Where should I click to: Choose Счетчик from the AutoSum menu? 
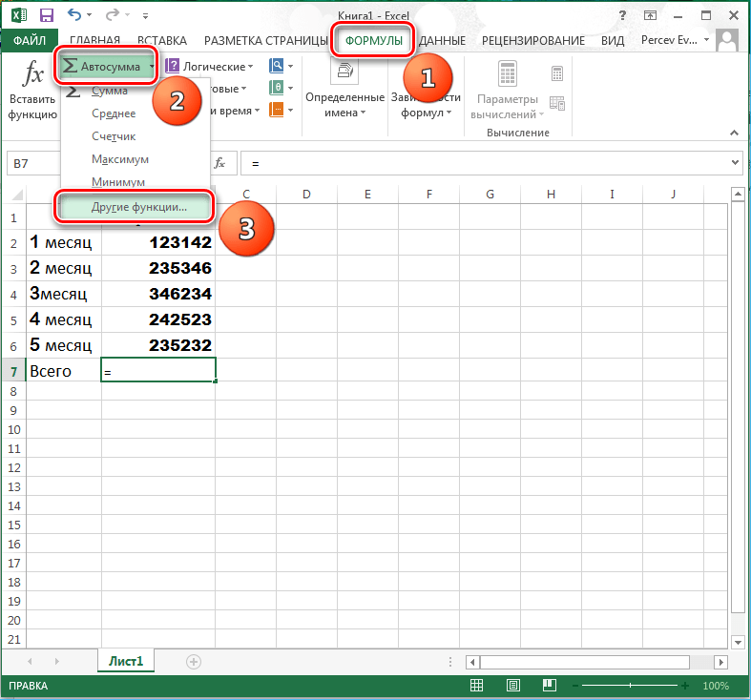[x=114, y=136]
